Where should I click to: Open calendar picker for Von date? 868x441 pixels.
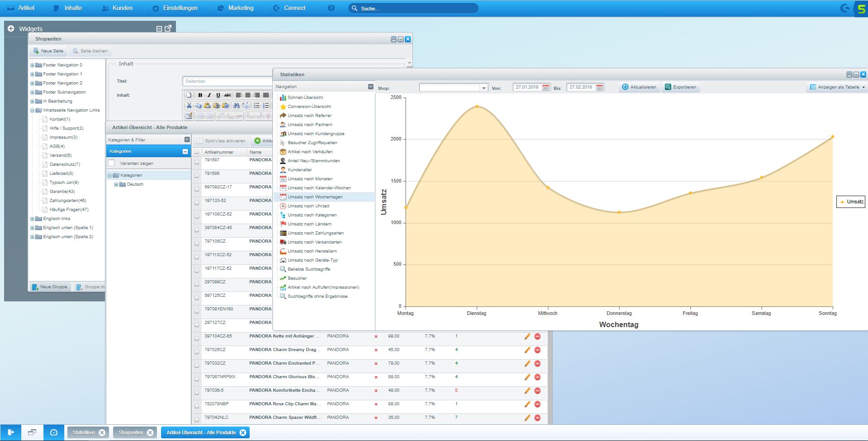point(546,87)
